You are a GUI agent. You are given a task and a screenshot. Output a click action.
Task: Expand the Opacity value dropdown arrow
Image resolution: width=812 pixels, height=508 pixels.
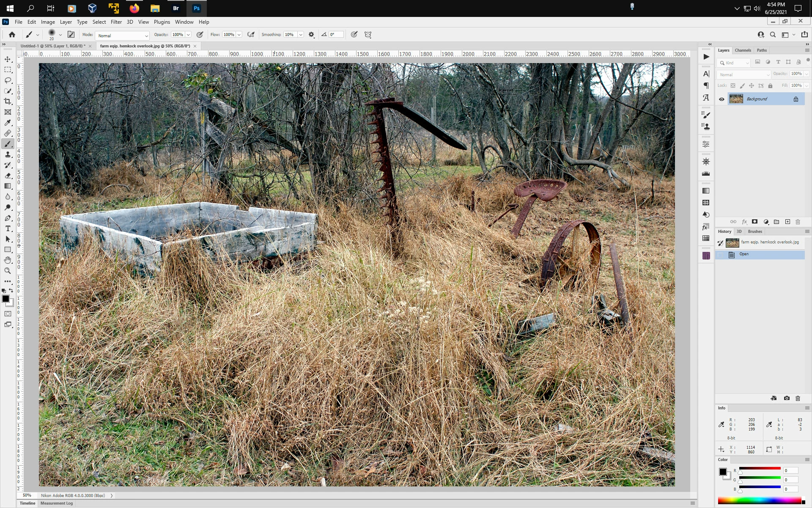click(188, 35)
